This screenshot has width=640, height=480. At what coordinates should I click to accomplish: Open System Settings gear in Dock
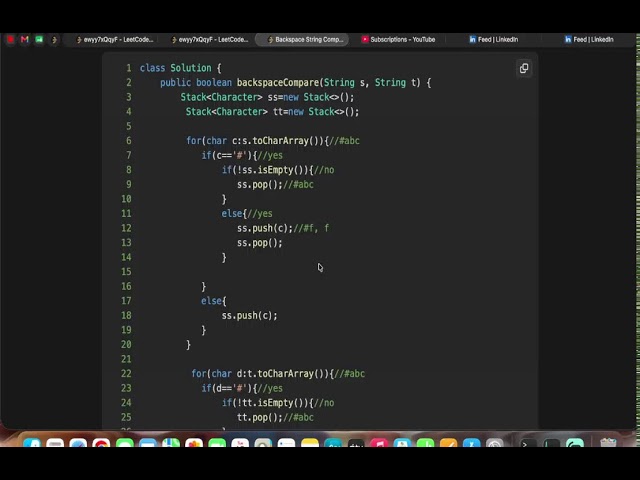pyautogui.click(x=495, y=444)
